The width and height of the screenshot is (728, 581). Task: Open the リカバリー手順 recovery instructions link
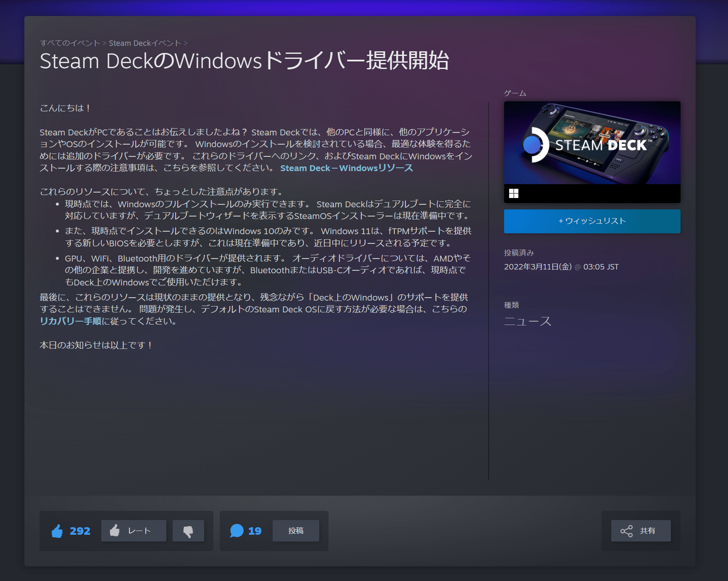tap(71, 321)
